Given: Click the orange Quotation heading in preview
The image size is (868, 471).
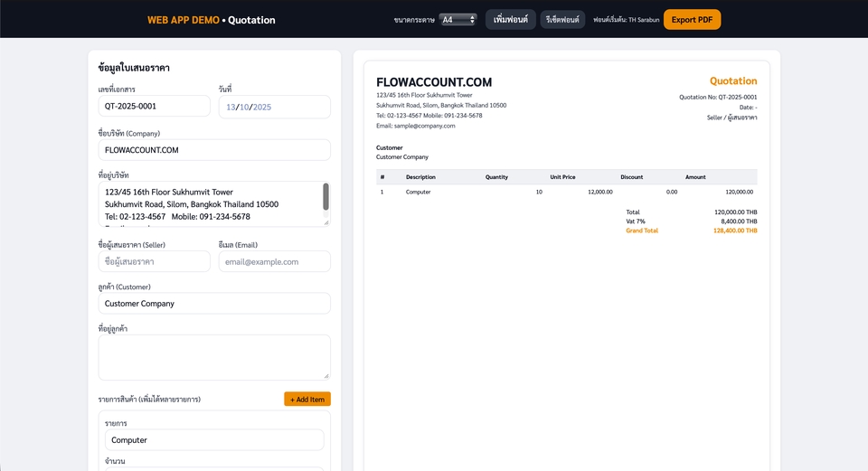Looking at the screenshot, I should 733,80.
